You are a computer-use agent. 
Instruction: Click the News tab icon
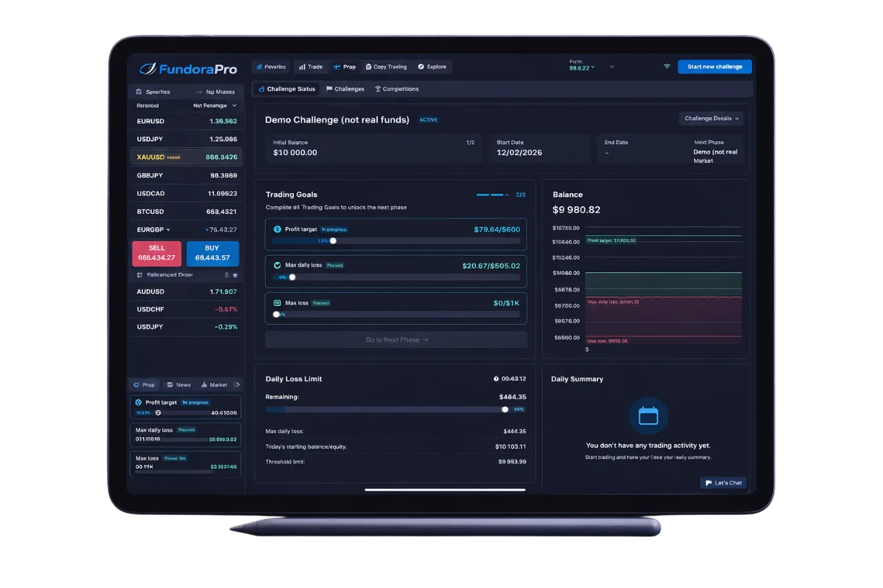tap(170, 385)
